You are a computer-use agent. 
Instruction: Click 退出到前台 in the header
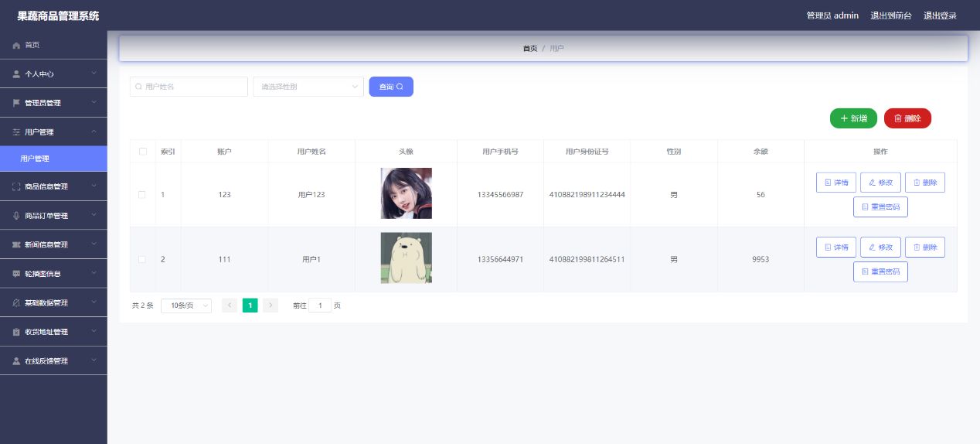coord(891,15)
